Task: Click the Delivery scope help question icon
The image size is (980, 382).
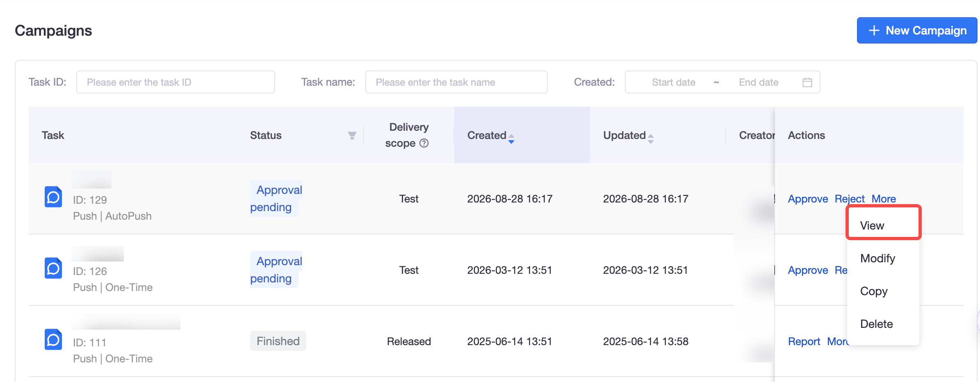Action: point(424,143)
